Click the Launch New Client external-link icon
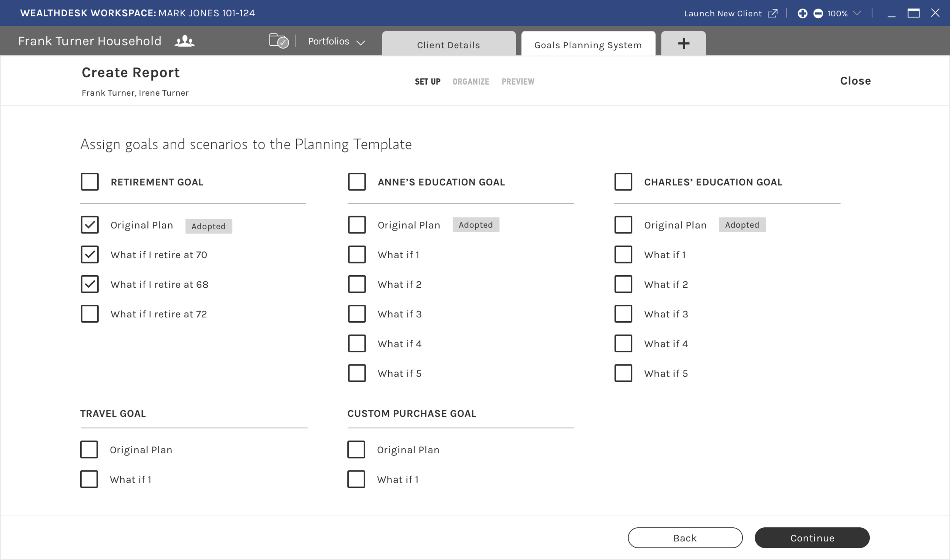The width and height of the screenshot is (950, 560). click(x=773, y=14)
